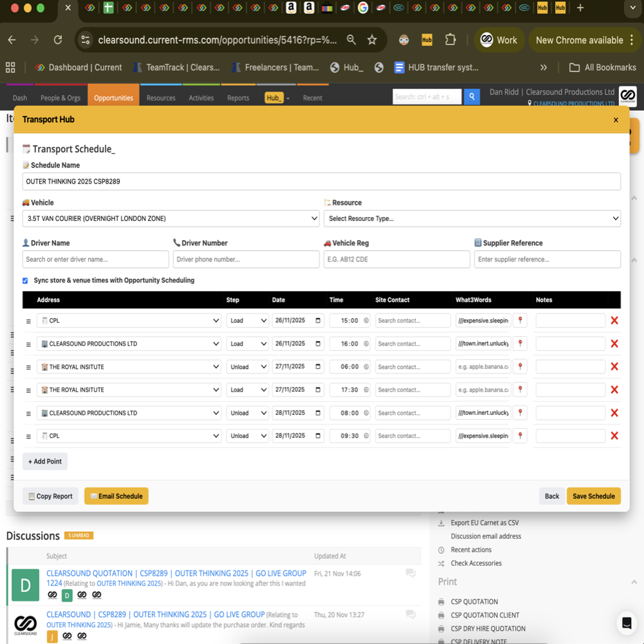Click browser zoom magnifier icon in address bar
Image resolution: width=644 pixels, height=644 pixels.
click(x=351, y=40)
